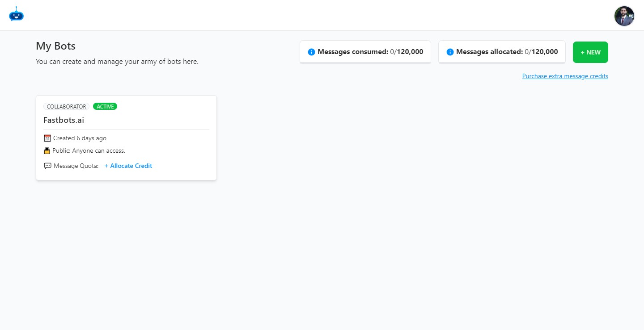Open Purchase extra message credits link
Viewport: 644px width, 330px height.
pyautogui.click(x=565, y=76)
